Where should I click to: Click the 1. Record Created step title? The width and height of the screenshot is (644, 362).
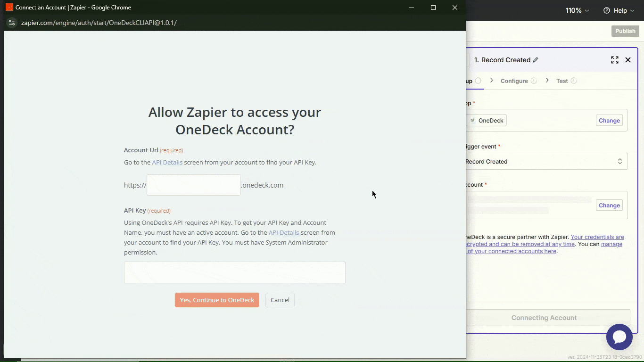tap(502, 60)
